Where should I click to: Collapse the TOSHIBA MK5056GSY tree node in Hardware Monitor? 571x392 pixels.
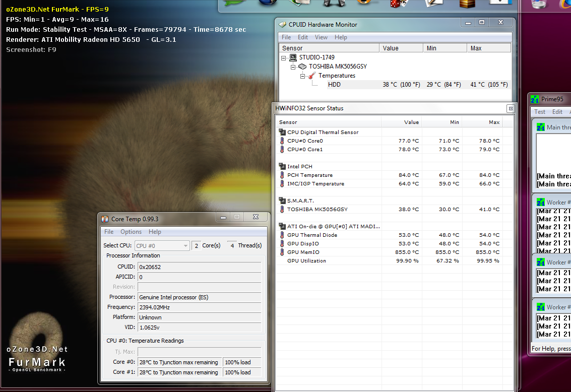[293, 67]
